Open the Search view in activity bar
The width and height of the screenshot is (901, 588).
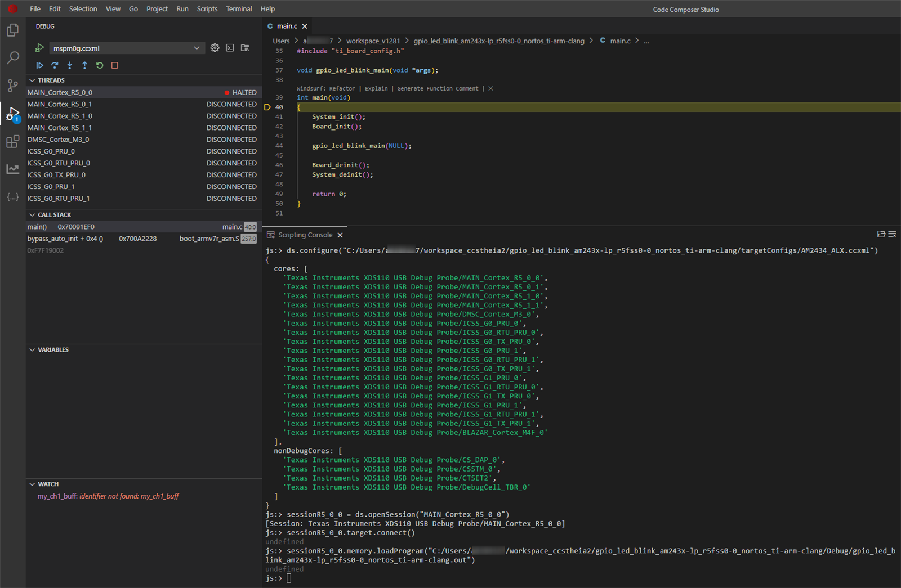coord(12,57)
